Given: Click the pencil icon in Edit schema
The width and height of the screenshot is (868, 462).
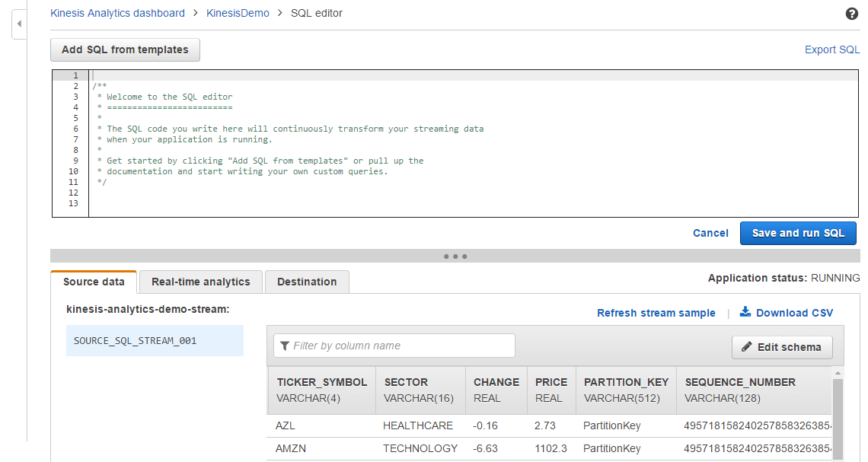Looking at the screenshot, I should (747, 347).
